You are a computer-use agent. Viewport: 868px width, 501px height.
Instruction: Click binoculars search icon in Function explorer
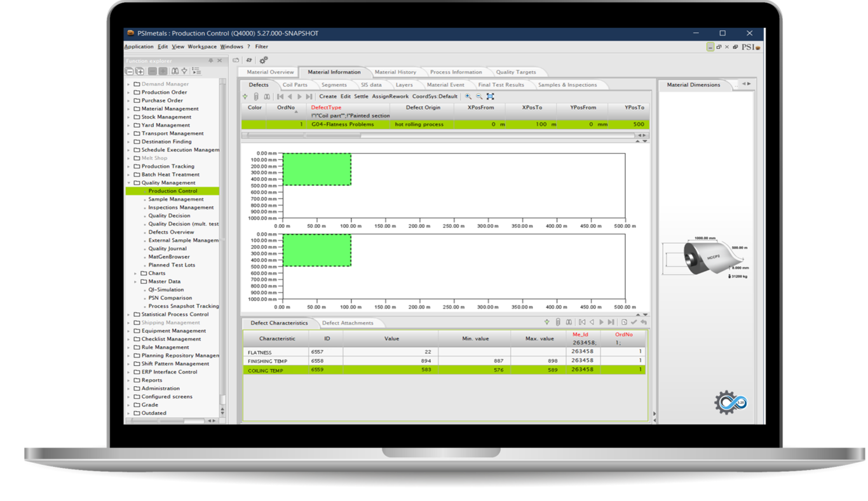pos(175,71)
